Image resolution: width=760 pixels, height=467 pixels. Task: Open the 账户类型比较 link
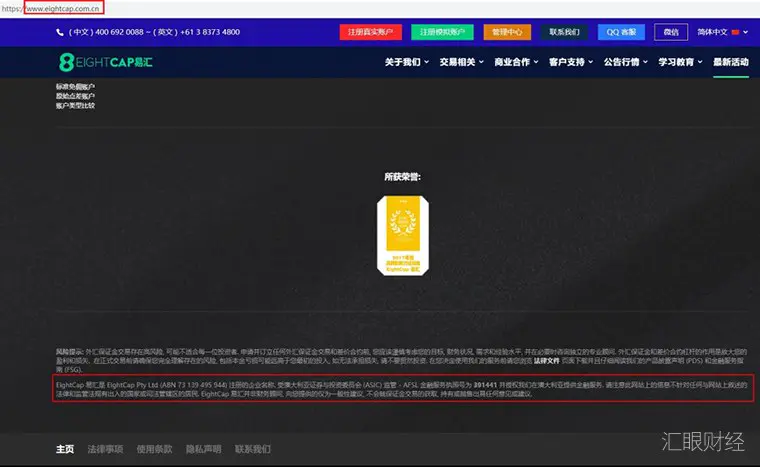pyautogui.click(x=75, y=105)
